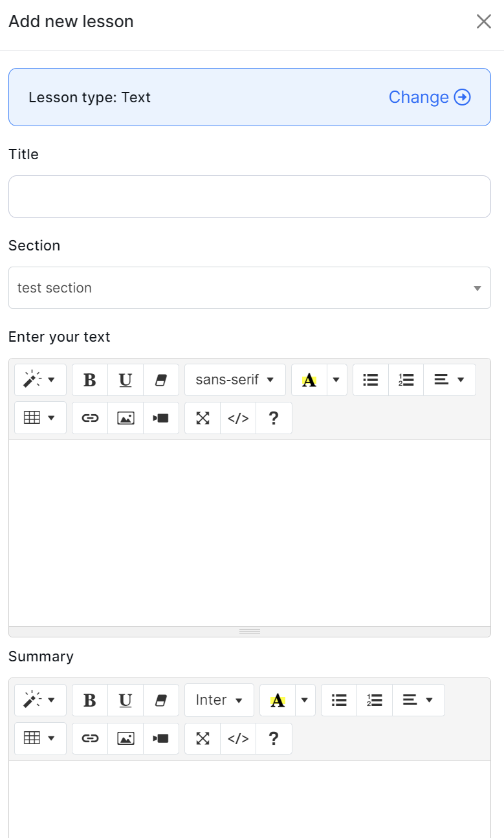Image resolution: width=504 pixels, height=838 pixels.
Task: Apply highlighted font color in lesson text editor
Action: coord(309,380)
